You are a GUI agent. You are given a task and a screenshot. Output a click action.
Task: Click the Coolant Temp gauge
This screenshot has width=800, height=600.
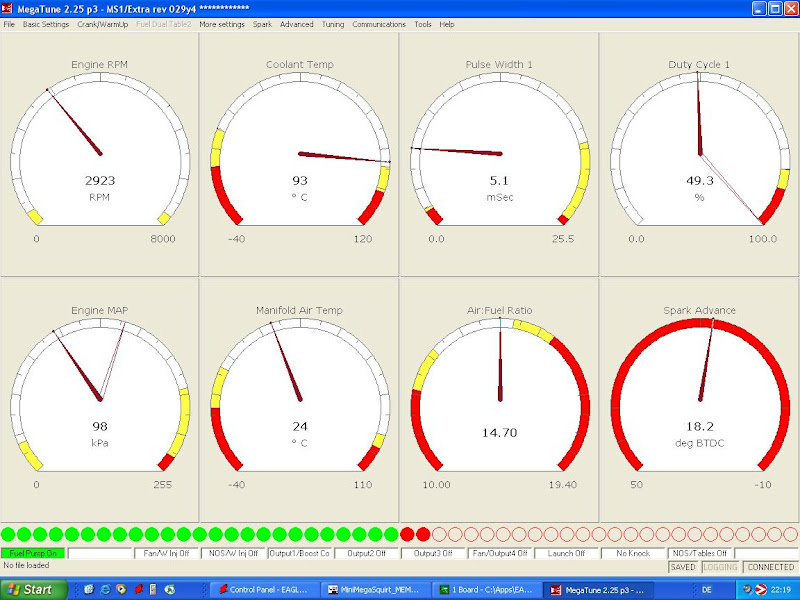pyautogui.click(x=299, y=153)
